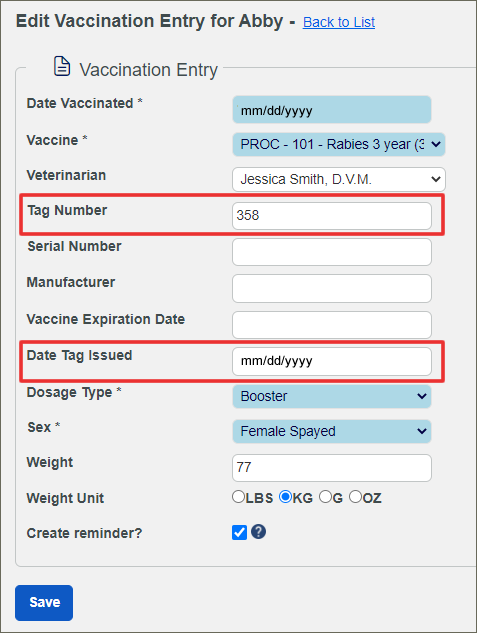This screenshot has width=477, height=633.
Task: Open the Dosage Type dropdown
Action: click(x=332, y=396)
